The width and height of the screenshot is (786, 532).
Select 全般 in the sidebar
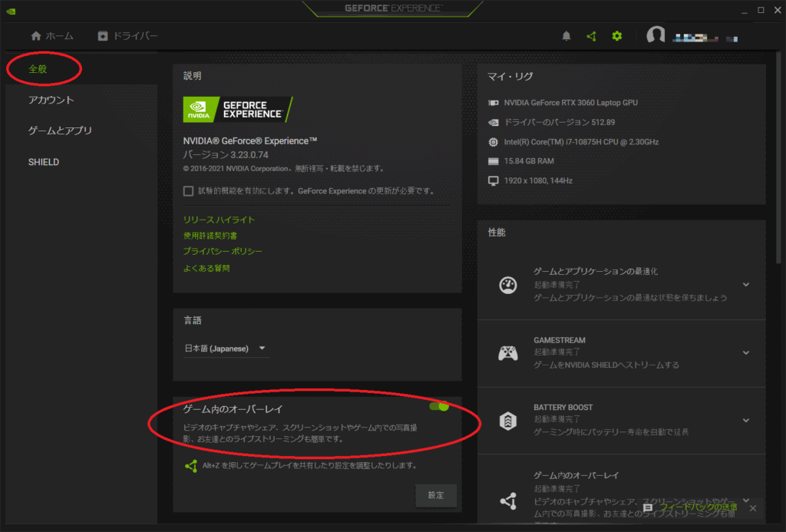(38, 69)
